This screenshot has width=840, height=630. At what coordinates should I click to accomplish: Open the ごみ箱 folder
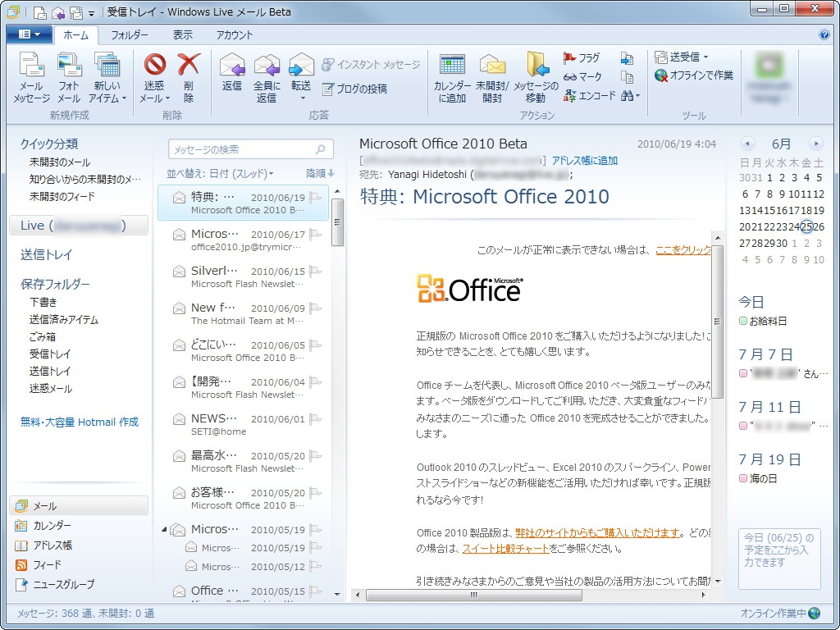pyautogui.click(x=43, y=337)
